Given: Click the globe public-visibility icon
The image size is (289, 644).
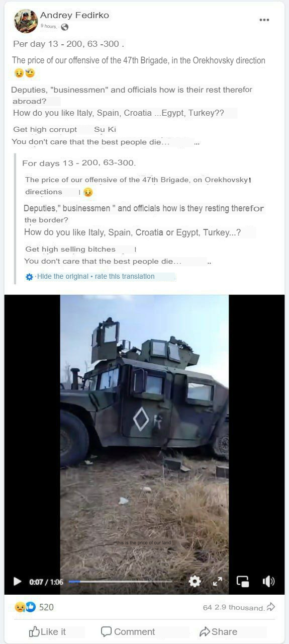Looking at the screenshot, I should 64,27.
